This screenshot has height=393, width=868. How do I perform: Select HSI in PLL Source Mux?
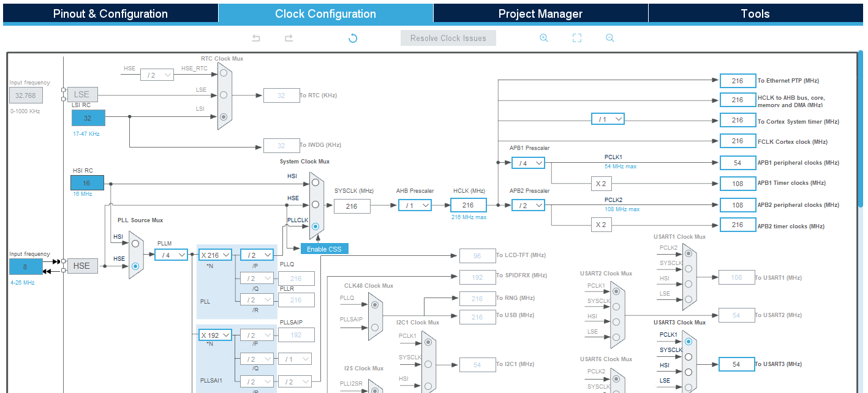point(135,243)
